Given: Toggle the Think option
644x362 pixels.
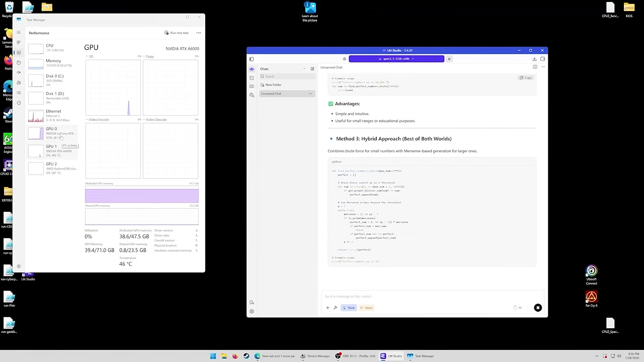Looking at the screenshot, I should [x=349, y=308].
